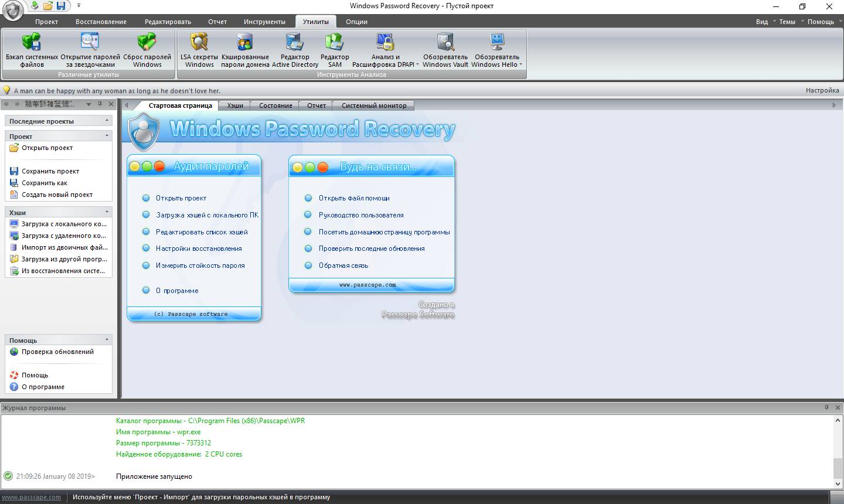Open the Хэши document tab
Image resolution: width=844 pixels, height=504 pixels.
(235, 105)
